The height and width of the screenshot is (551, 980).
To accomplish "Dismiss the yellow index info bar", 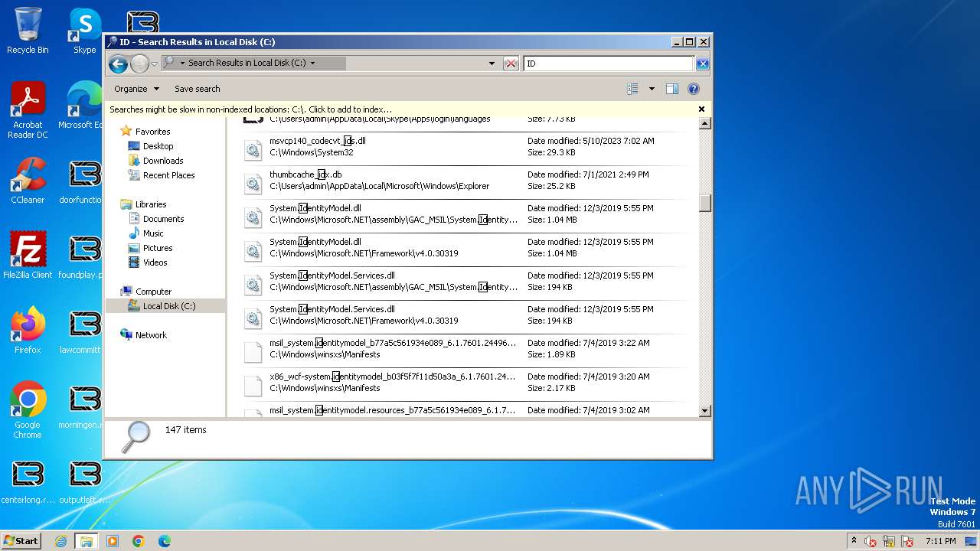I will (701, 109).
